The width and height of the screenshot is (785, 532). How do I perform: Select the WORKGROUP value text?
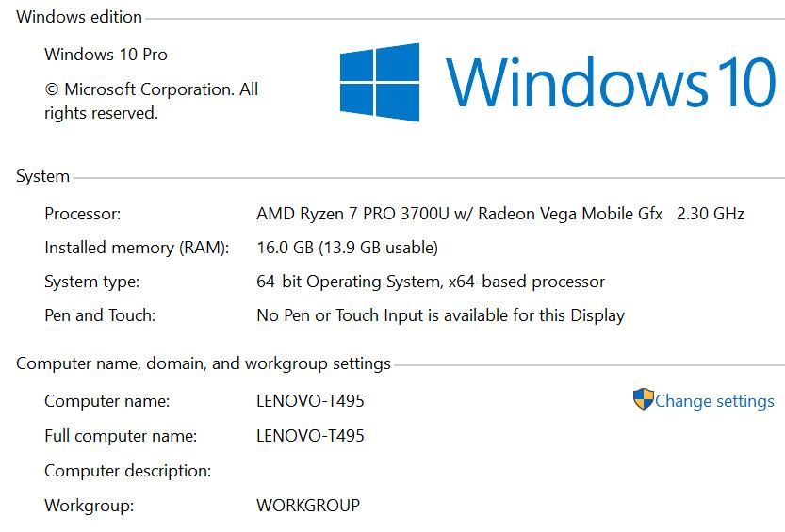click(307, 506)
